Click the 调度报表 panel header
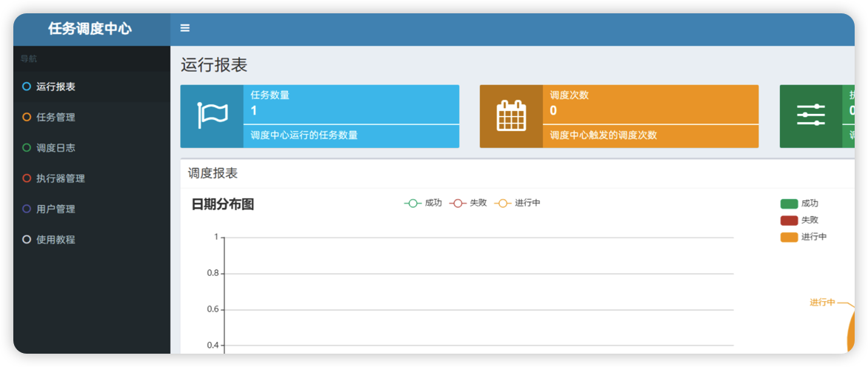 (x=213, y=174)
